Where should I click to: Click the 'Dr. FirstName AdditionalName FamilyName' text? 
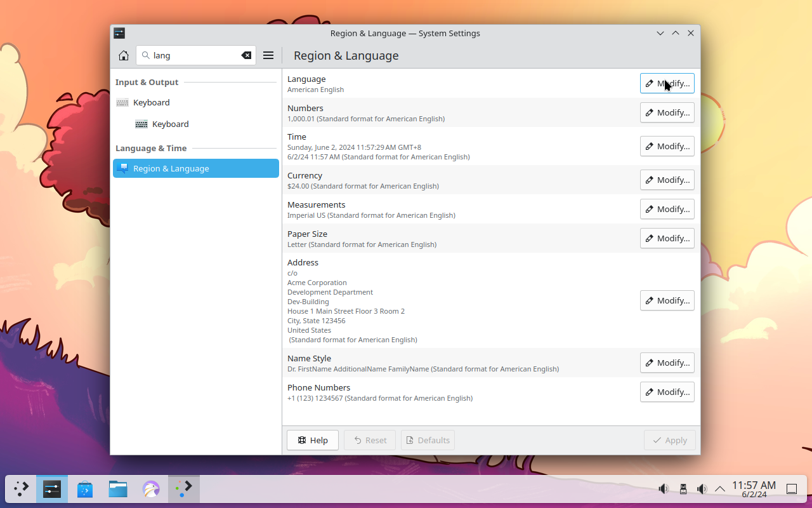[x=358, y=369]
